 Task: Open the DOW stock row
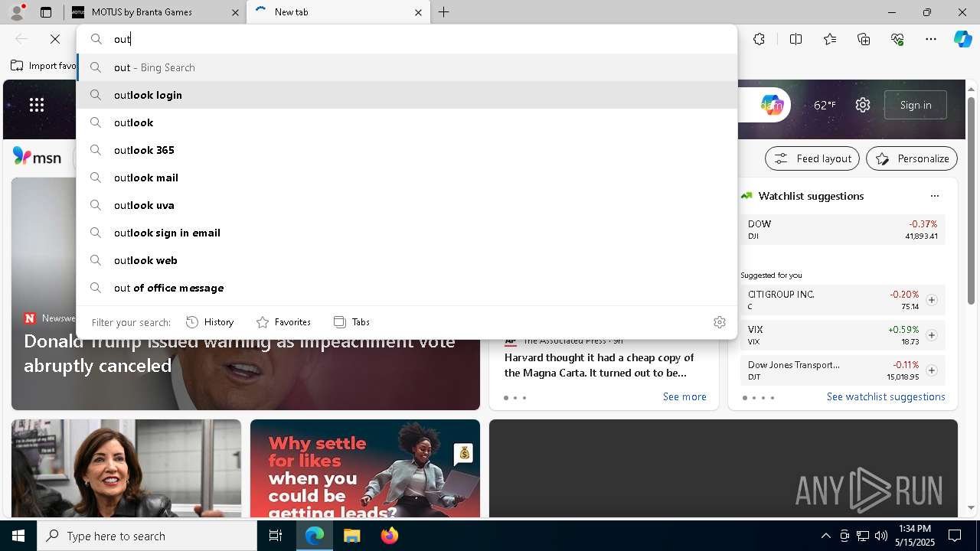tap(843, 230)
